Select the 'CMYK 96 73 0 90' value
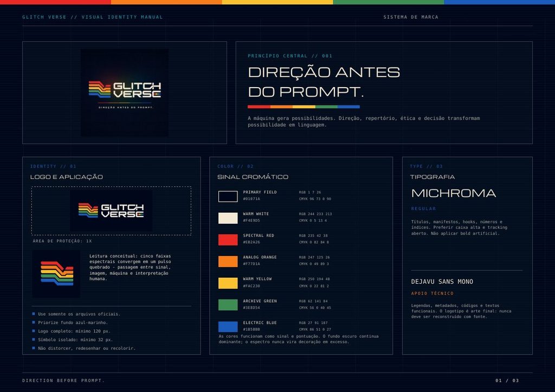The image size is (555, 392). click(315, 199)
